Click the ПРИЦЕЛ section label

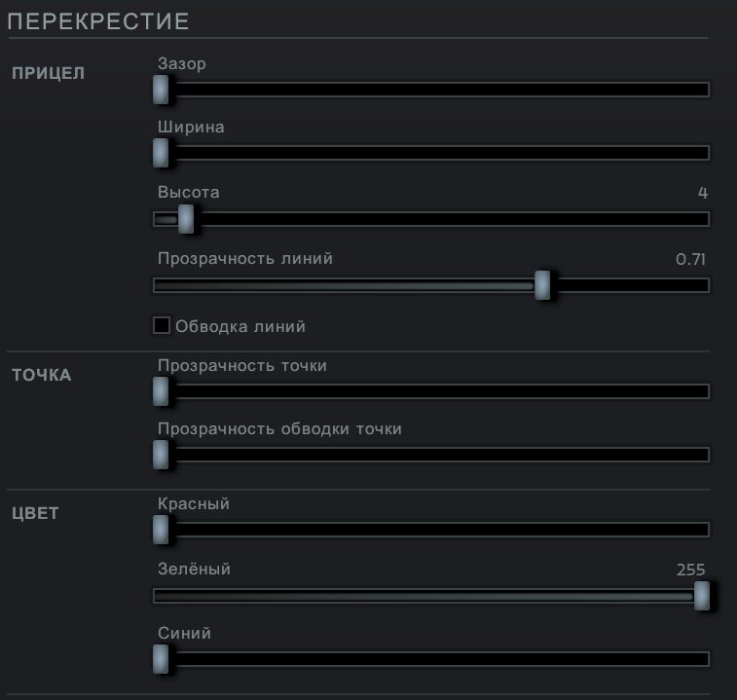click(49, 73)
